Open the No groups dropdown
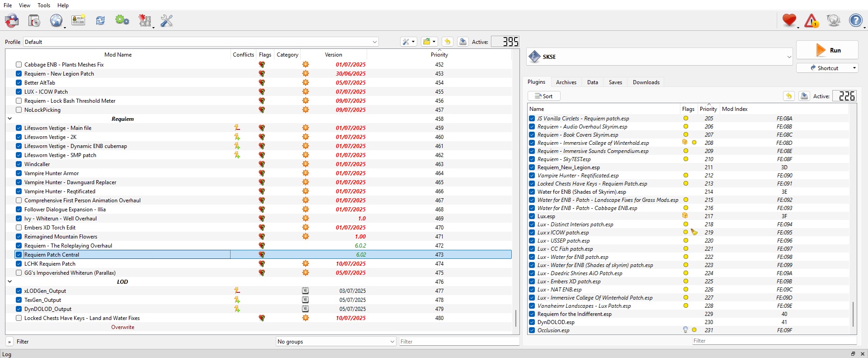This screenshot has width=868, height=358. point(336,341)
